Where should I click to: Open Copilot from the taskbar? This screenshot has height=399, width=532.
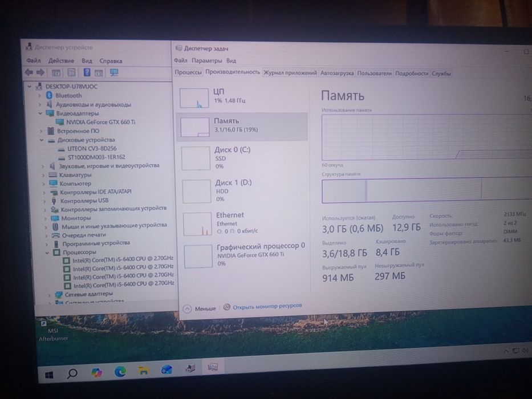[97, 372]
